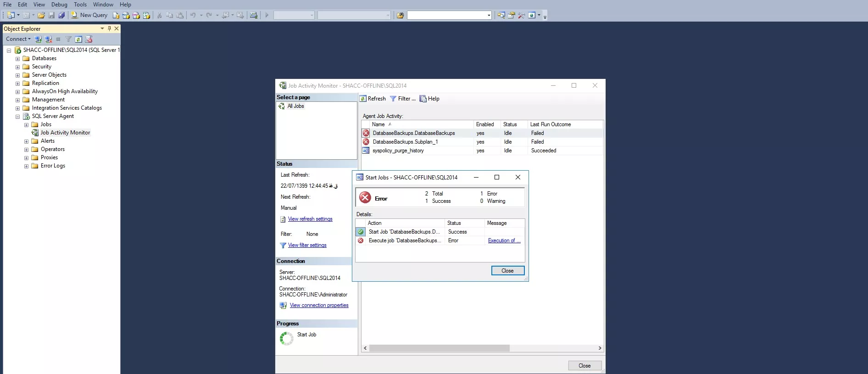Close the Object Explorer panel
The width and height of the screenshot is (868, 374).
point(117,28)
